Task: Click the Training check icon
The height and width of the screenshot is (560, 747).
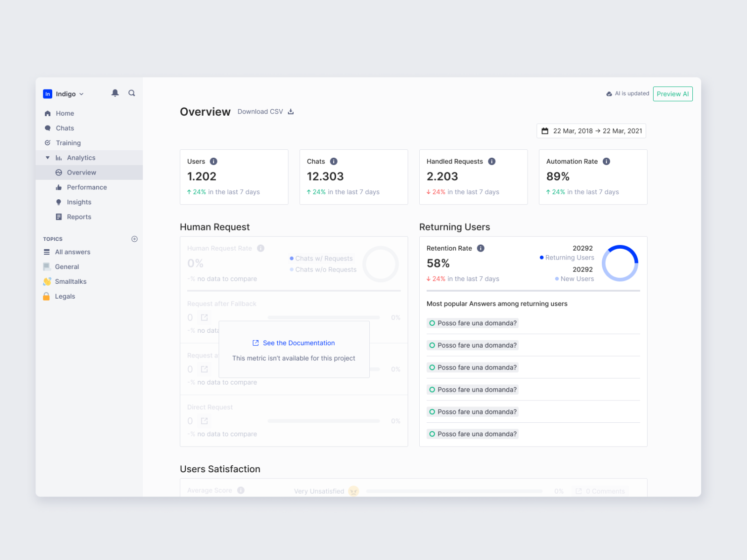Action: click(48, 143)
